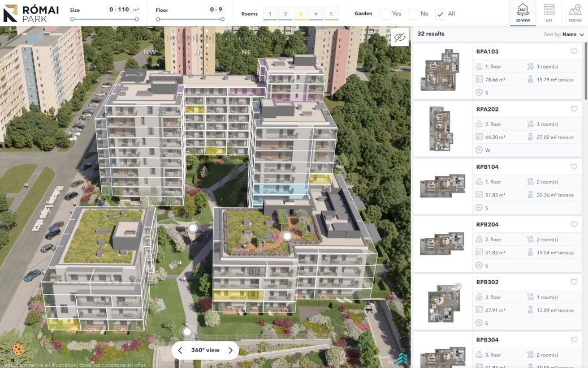Adjust the Size slider maximum handle
The height and width of the screenshot is (368, 588).
(x=137, y=19)
